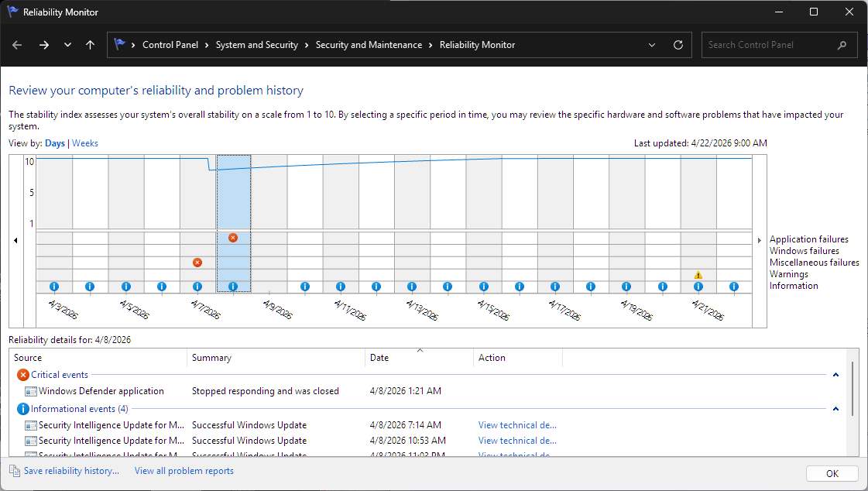Image resolution: width=868 pixels, height=491 pixels.
Task: Select information icon for 4/14/2026 column
Action: tap(448, 287)
